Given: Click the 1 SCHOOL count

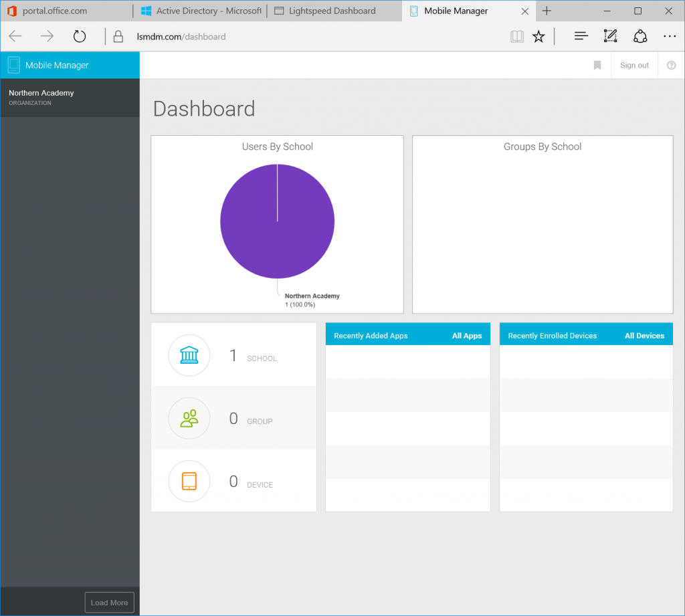Looking at the screenshot, I should coord(253,356).
